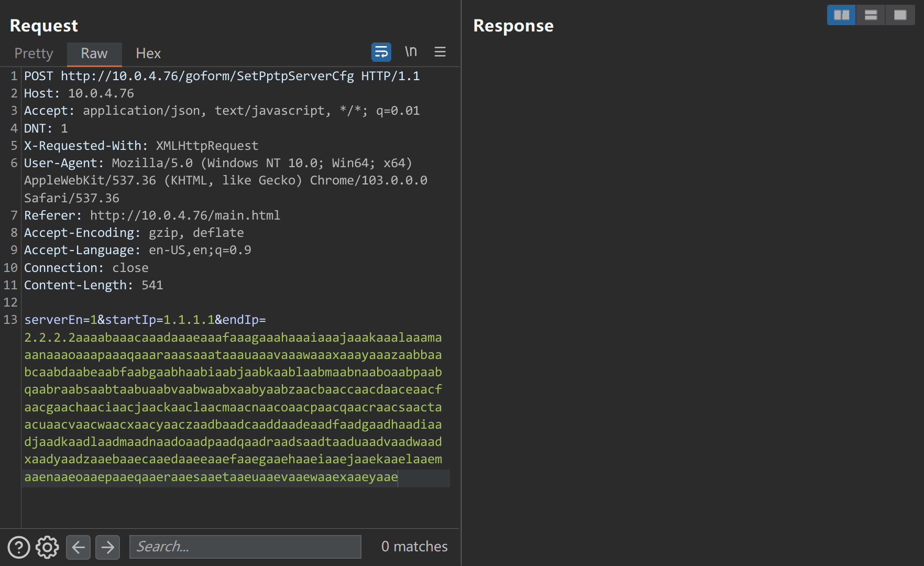This screenshot has height=566, width=924.
Task: Go to previous search match arrow
Action: (x=79, y=547)
